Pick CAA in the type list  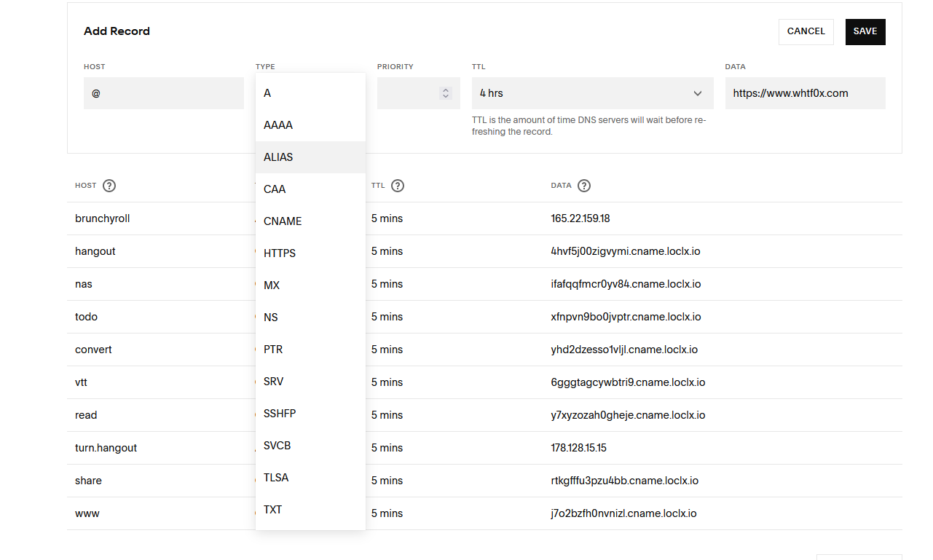(310, 189)
